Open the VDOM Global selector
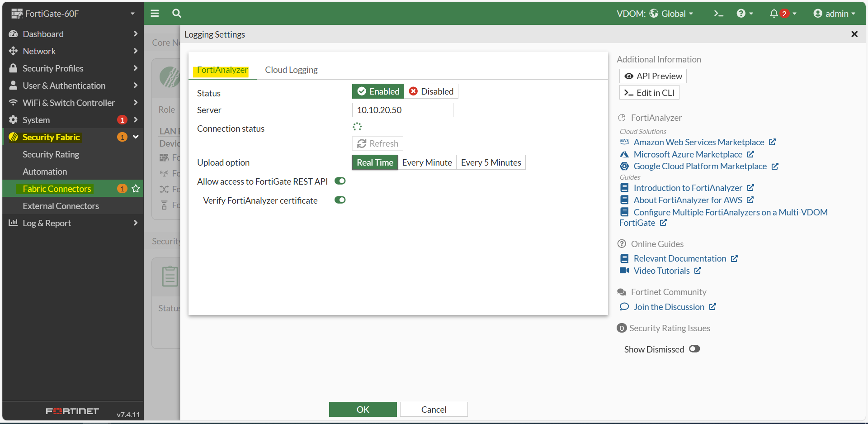This screenshot has height=424, width=868. 655,14
